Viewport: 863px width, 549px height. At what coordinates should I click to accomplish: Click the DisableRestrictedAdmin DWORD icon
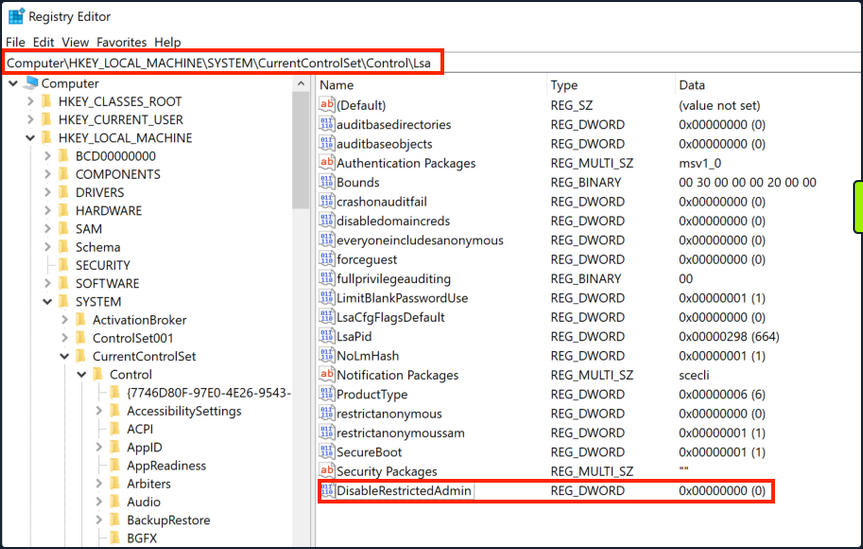[x=327, y=490]
